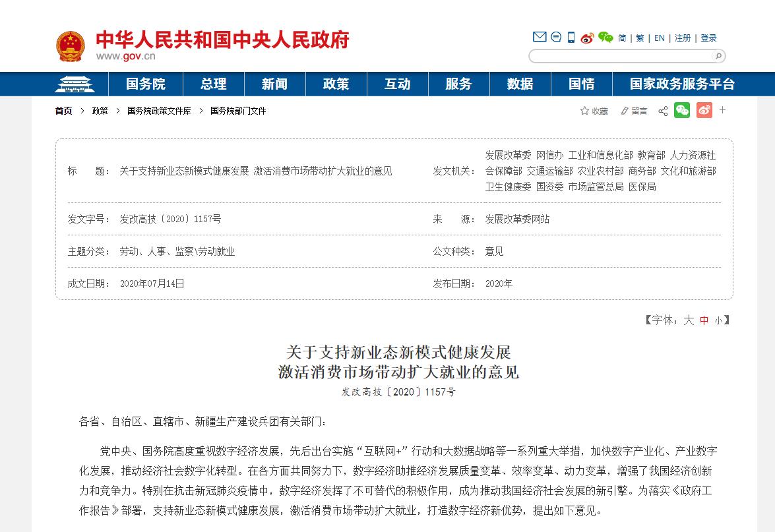Screen dimensions: 775x532
Task: Switch to the 政策 section tab
Action: [336, 84]
